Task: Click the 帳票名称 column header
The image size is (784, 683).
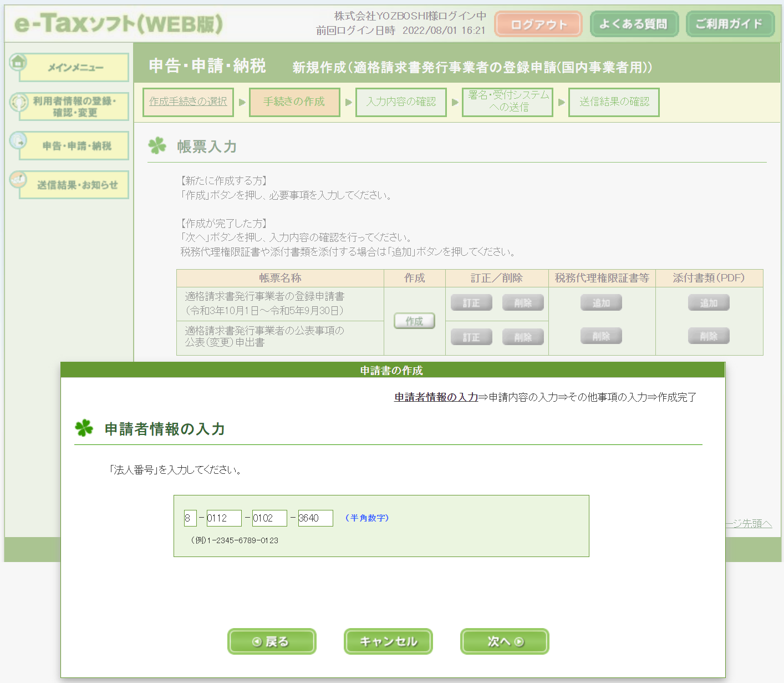Action: click(280, 278)
